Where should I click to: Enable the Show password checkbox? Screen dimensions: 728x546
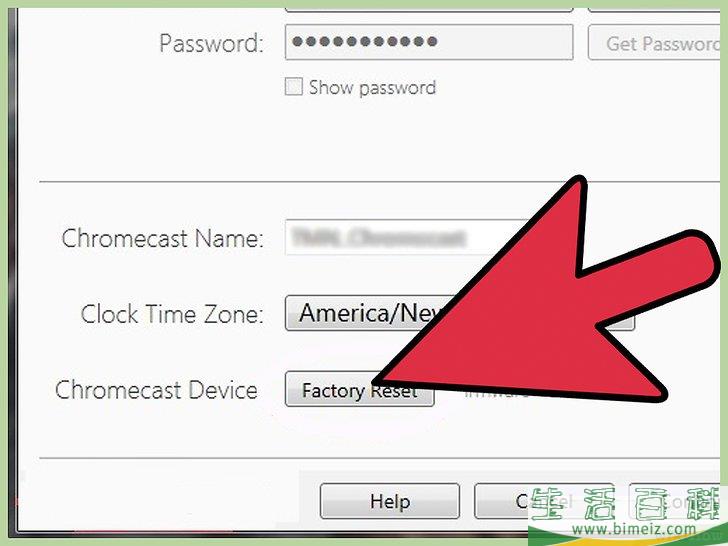293,87
